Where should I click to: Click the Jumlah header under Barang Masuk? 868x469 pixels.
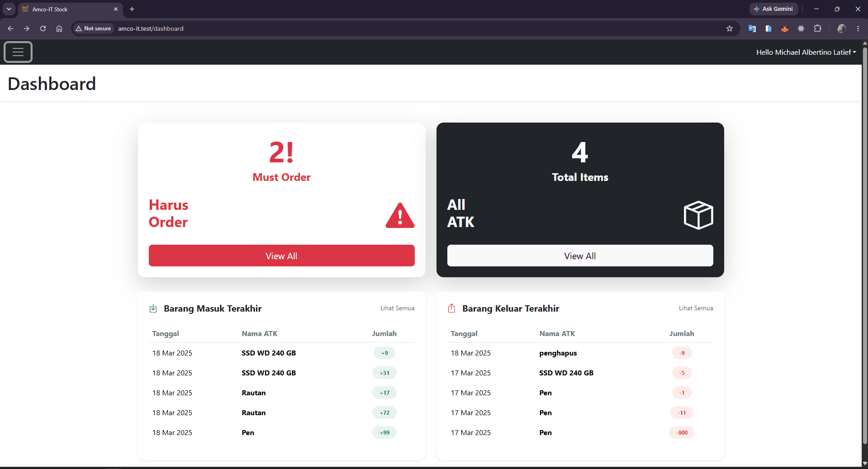click(384, 333)
